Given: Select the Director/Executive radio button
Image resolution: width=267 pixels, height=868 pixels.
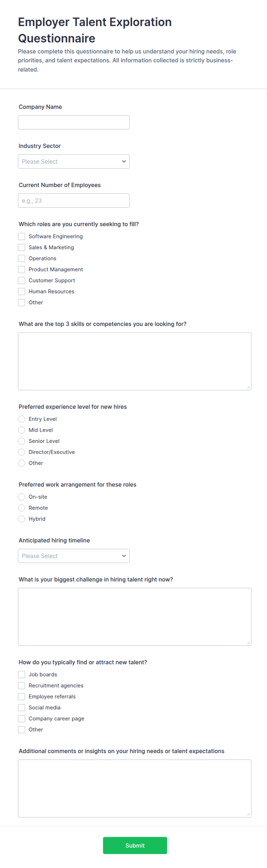Looking at the screenshot, I should (22, 452).
